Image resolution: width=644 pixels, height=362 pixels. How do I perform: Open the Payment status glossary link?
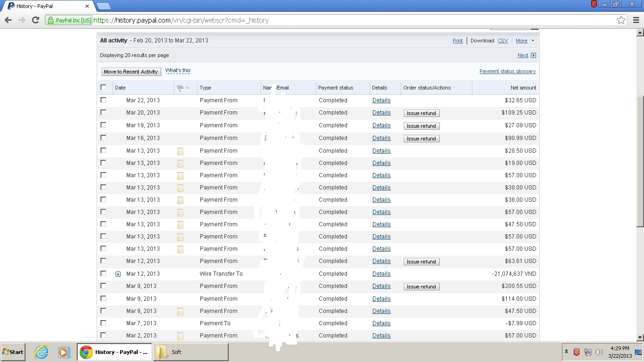coord(508,71)
